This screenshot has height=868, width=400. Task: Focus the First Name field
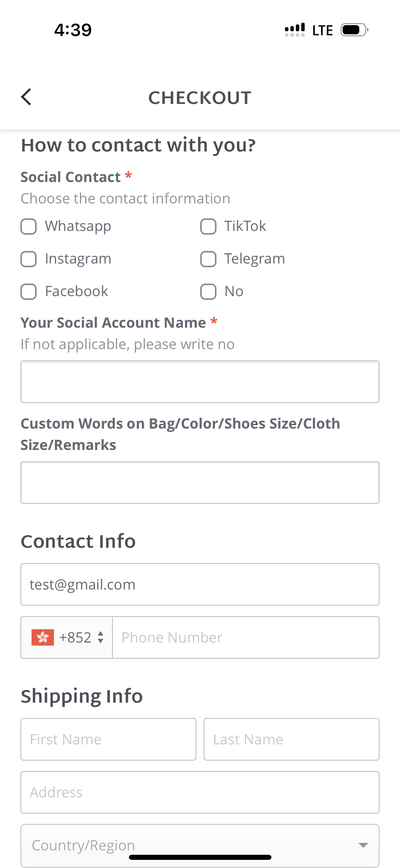[108, 739]
